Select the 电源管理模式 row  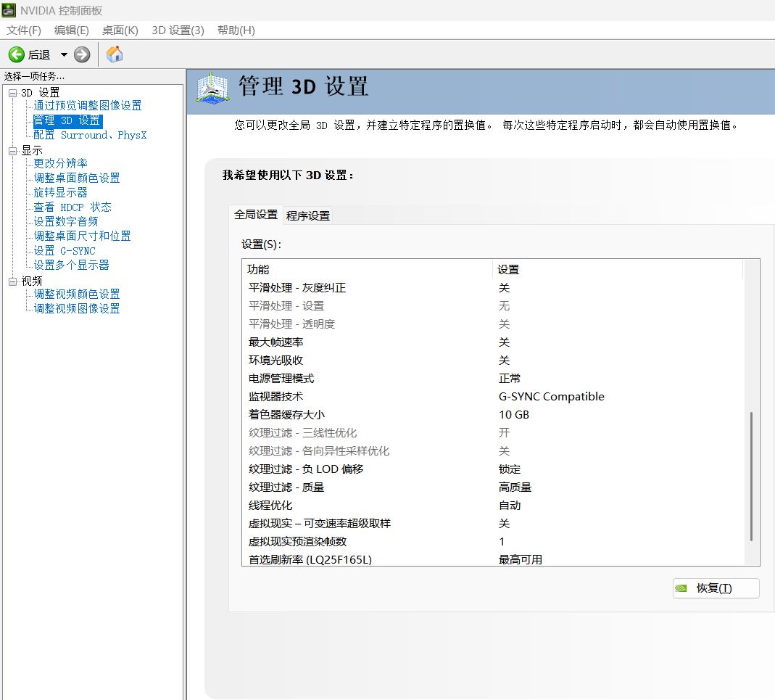click(x=493, y=379)
